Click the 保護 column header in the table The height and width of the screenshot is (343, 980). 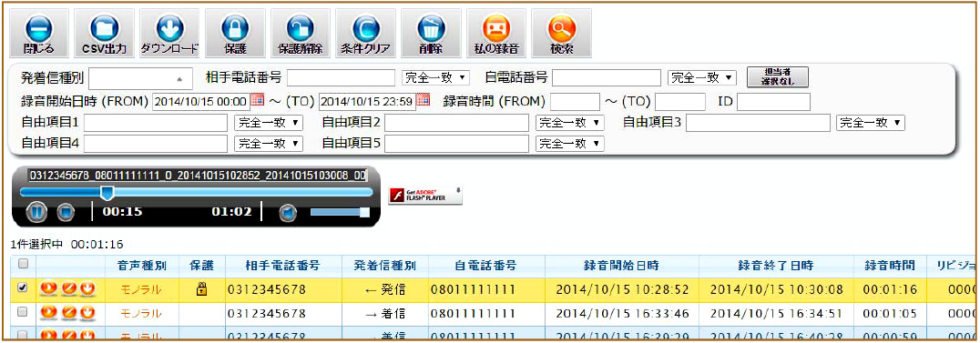pyautogui.click(x=202, y=266)
